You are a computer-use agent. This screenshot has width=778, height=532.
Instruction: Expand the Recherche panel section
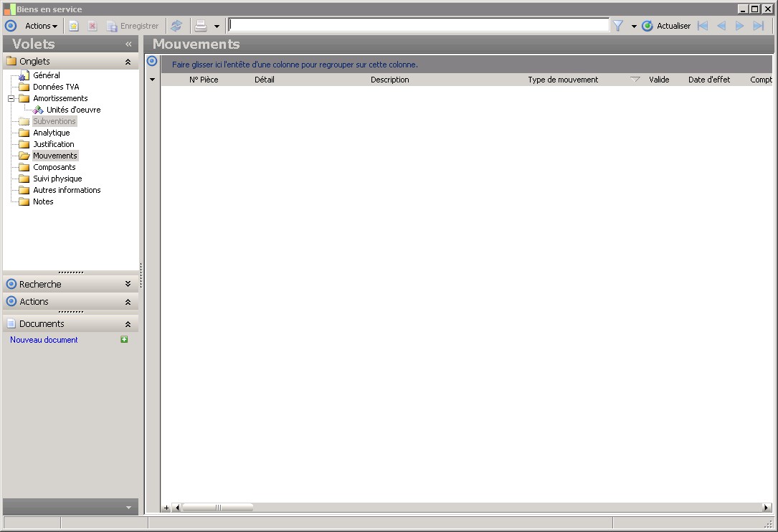(x=128, y=284)
